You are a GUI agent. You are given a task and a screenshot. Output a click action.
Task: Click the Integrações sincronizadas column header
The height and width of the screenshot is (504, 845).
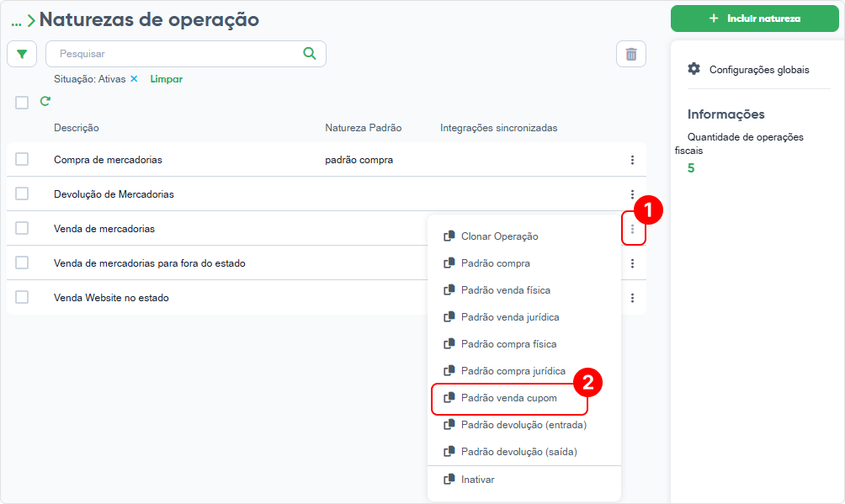pyautogui.click(x=498, y=128)
